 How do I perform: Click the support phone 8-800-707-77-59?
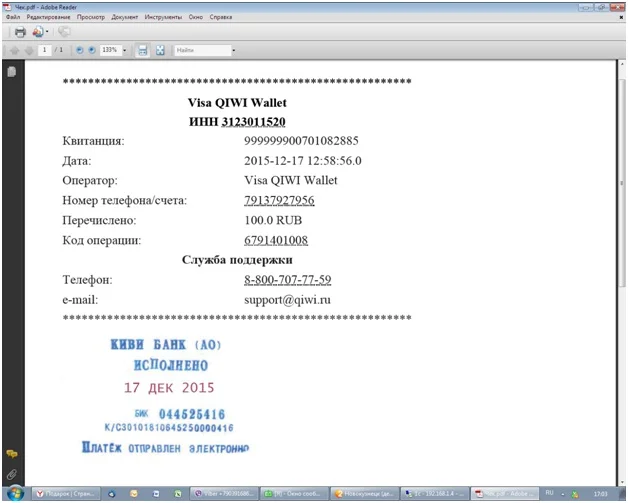coord(288,280)
